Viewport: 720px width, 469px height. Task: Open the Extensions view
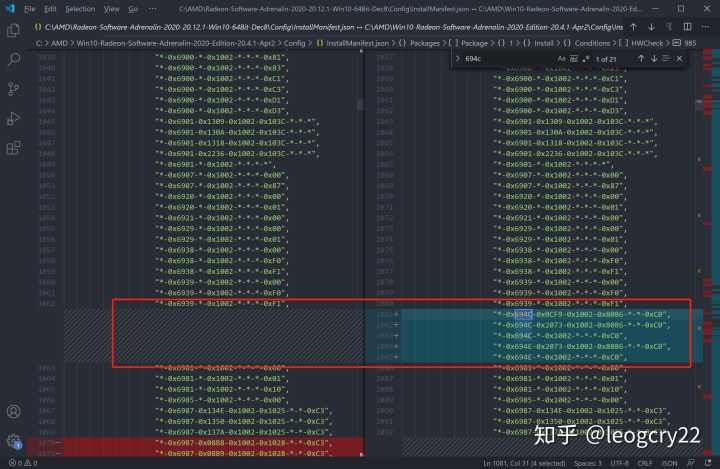coord(13,148)
